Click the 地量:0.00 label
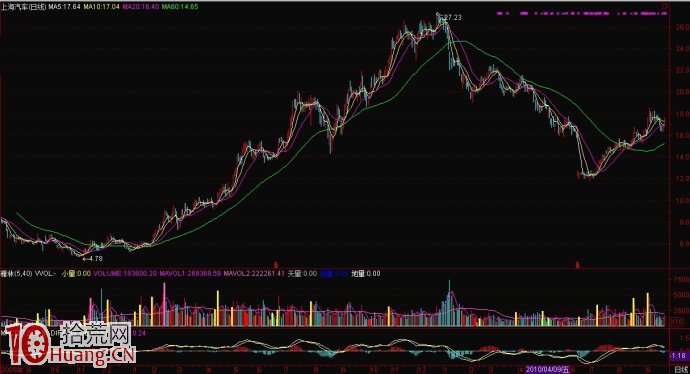Image resolution: width=690 pixels, height=374 pixels. pyautogui.click(x=366, y=274)
